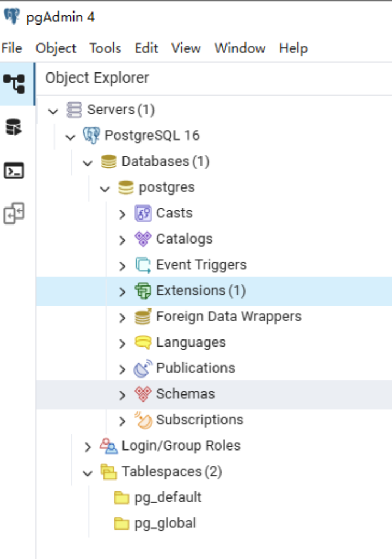Select the "Languages" label
The width and height of the screenshot is (392, 559).
[x=191, y=343]
